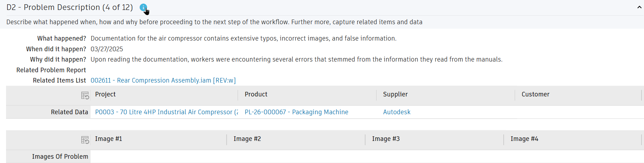The width and height of the screenshot is (644, 163).
Task: Select the Customer column header
Action: (535, 94)
